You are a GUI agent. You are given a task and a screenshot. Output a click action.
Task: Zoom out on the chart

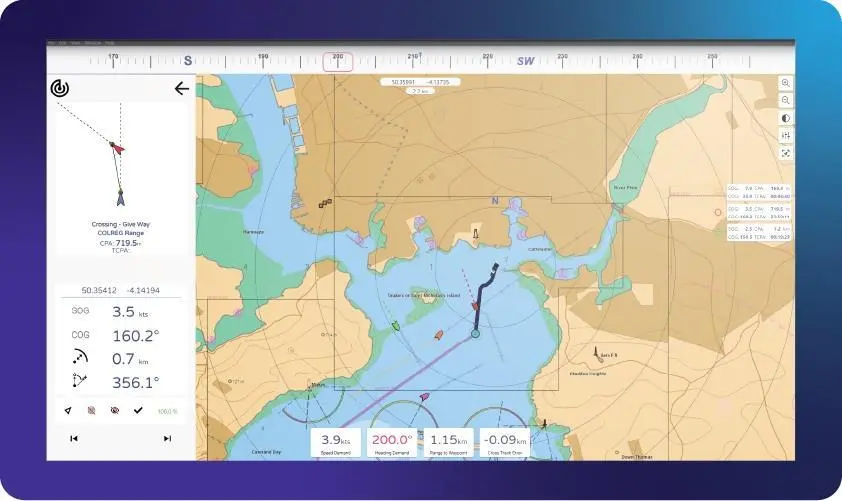pyautogui.click(x=786, y=100)
